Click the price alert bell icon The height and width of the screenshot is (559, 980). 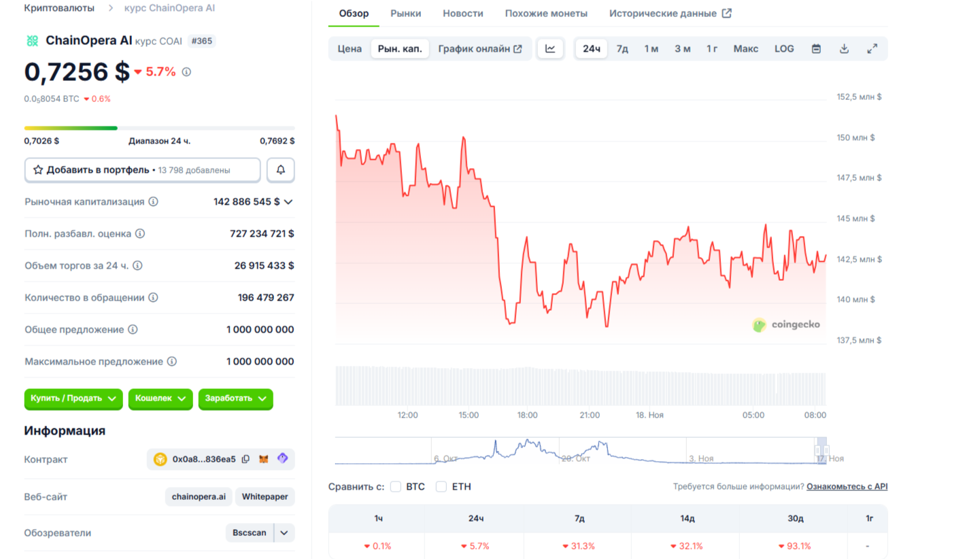click(x=280, y=170)
